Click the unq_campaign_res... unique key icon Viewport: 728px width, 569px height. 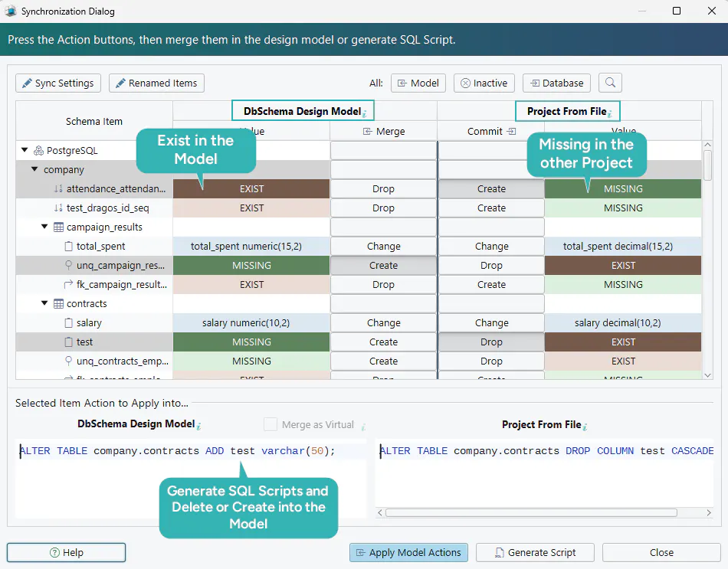(69, 265)
